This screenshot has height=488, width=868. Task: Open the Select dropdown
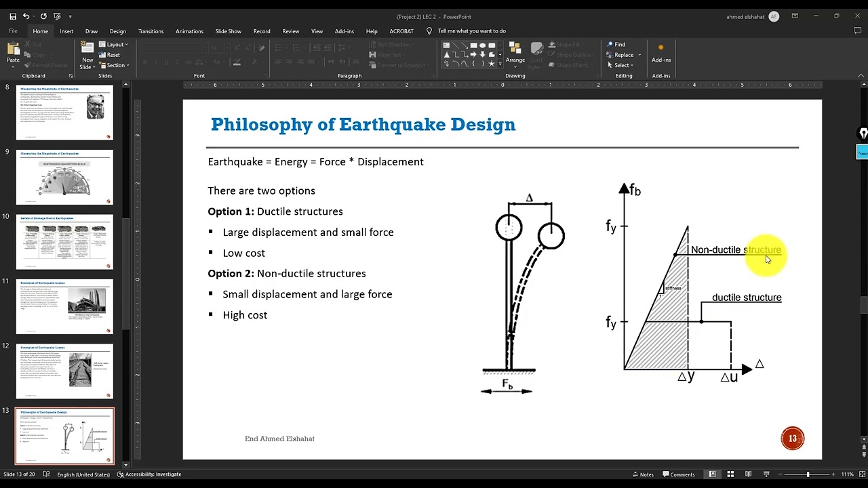[x=620, y=66]
